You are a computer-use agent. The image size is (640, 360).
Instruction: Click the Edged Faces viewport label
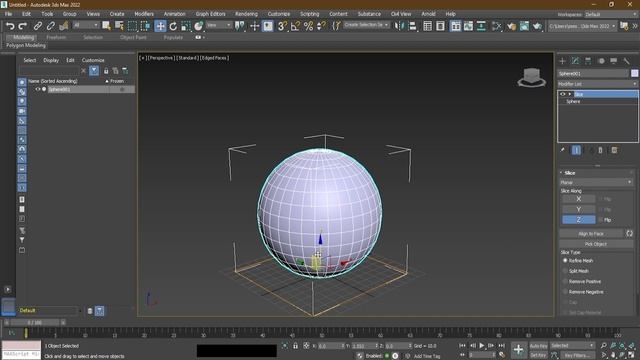click(x=215, y=58)
